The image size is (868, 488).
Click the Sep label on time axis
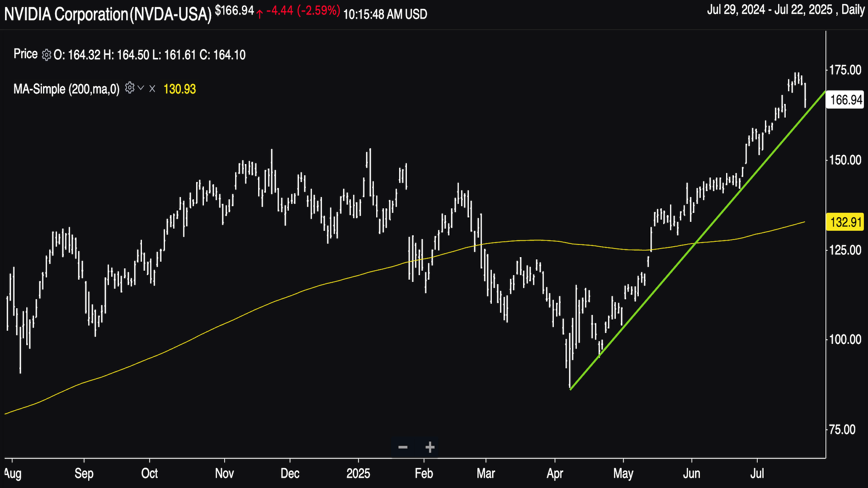[84, 474]
